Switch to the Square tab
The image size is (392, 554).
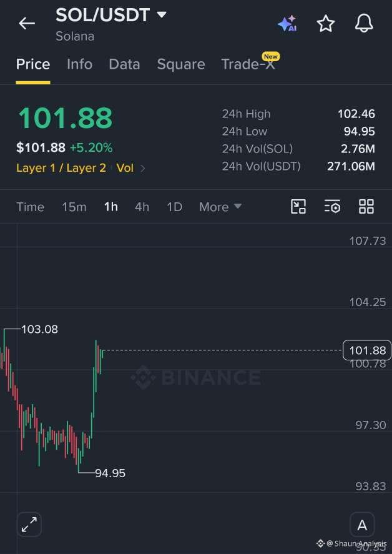coord(181,64)
